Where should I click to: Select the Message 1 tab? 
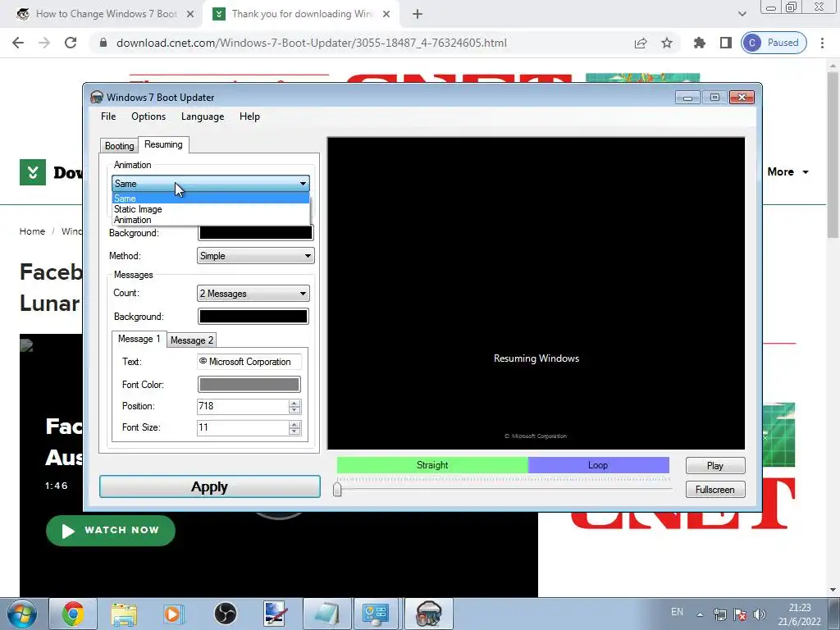(139, 339)
